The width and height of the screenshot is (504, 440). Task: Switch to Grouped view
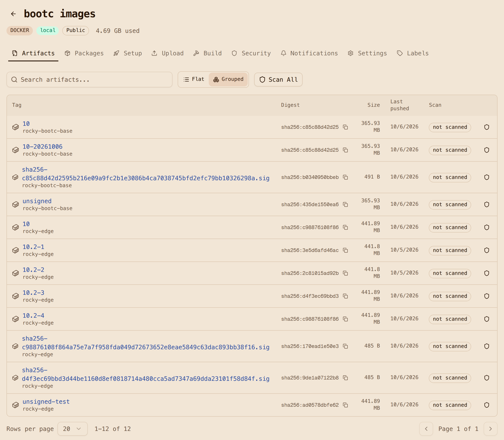pyautogui.click(x=228, y=79)
